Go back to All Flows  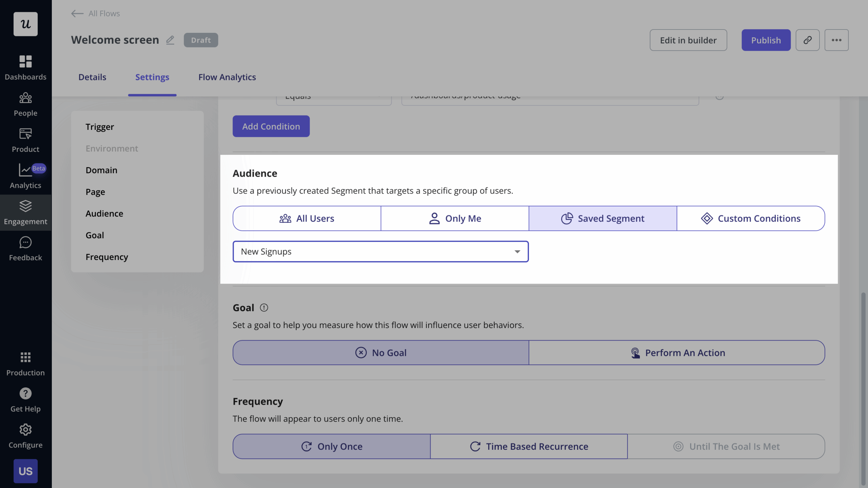95,14
